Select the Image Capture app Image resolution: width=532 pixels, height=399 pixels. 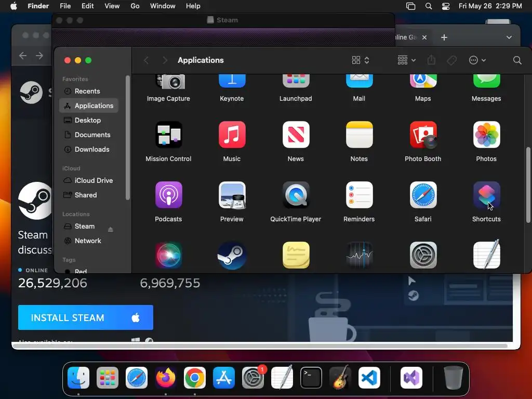tap(169, 82)
